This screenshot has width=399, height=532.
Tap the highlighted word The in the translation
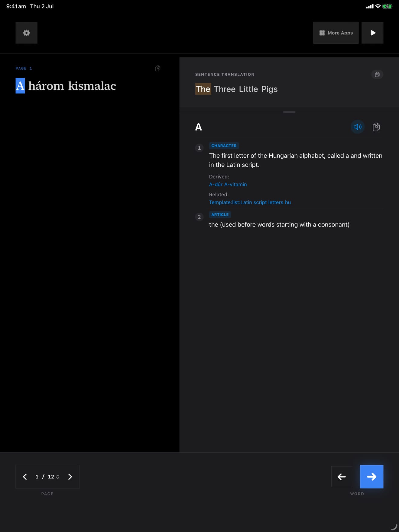[203, 89]
